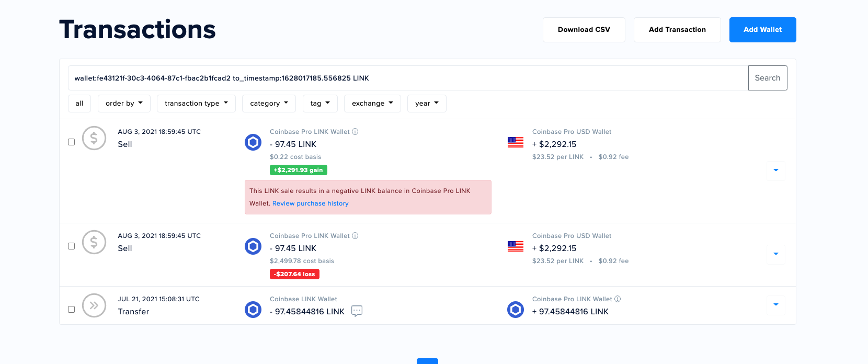Follow the Review purchase history link
Viewport: 868px width, 364px height.
311,203
